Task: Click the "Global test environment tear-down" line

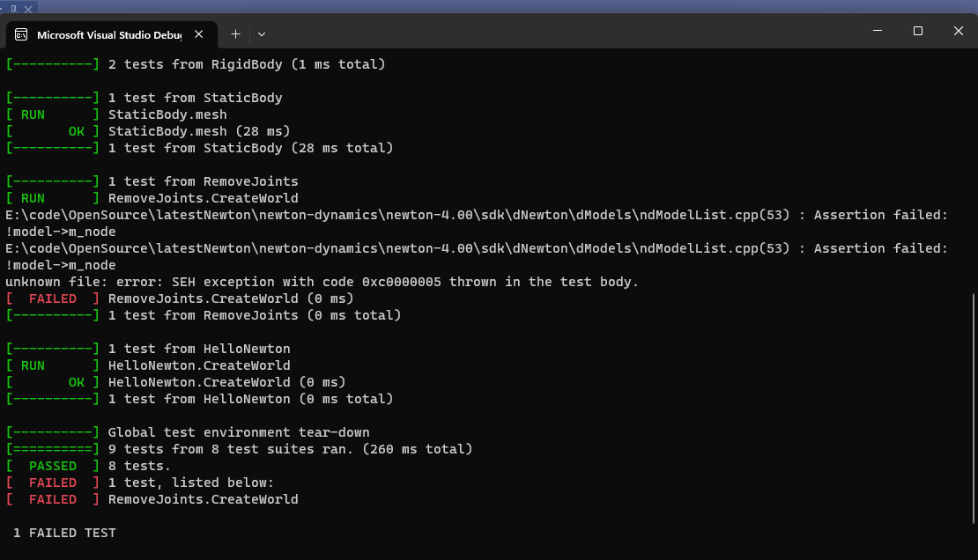Action: (x=238, y=432)
